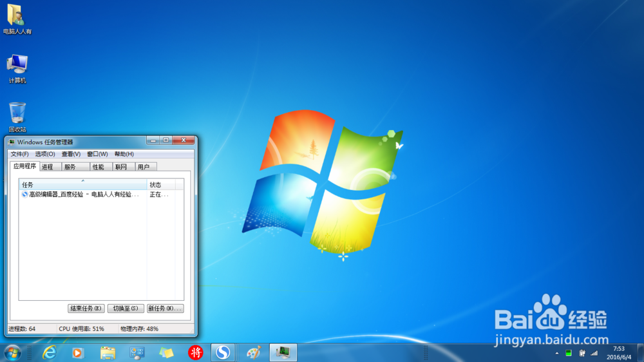Open the sticky notes taskbar icon
This screenshot has height=362, width=644.
pos(166,352)
